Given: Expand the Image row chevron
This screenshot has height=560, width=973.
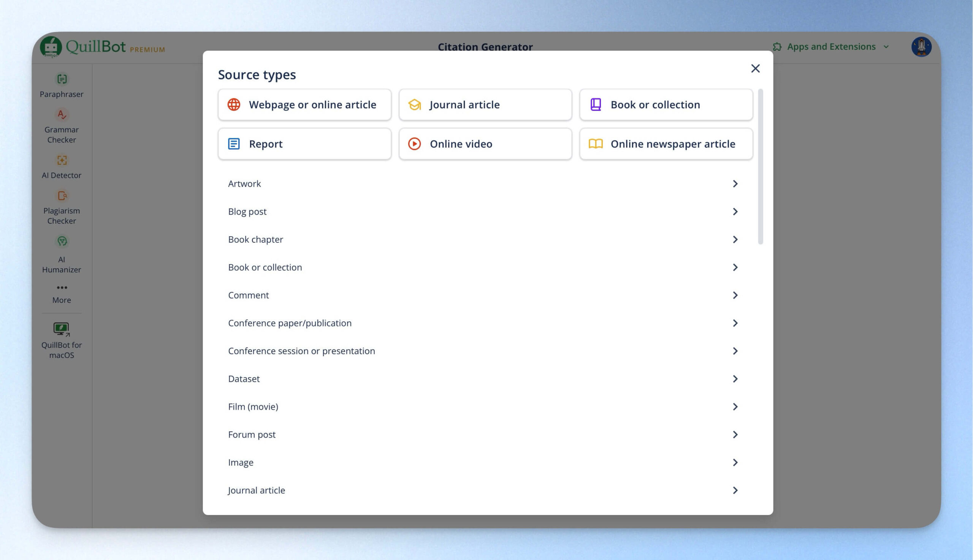Looking at the screenshot, I should coord(735,462).
